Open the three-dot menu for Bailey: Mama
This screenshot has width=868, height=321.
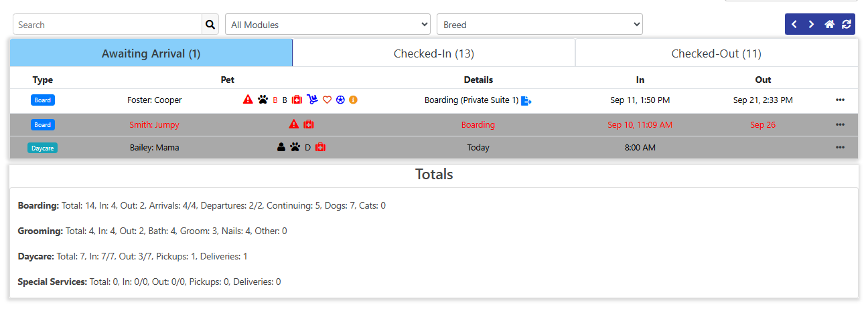tap(840, 147)
